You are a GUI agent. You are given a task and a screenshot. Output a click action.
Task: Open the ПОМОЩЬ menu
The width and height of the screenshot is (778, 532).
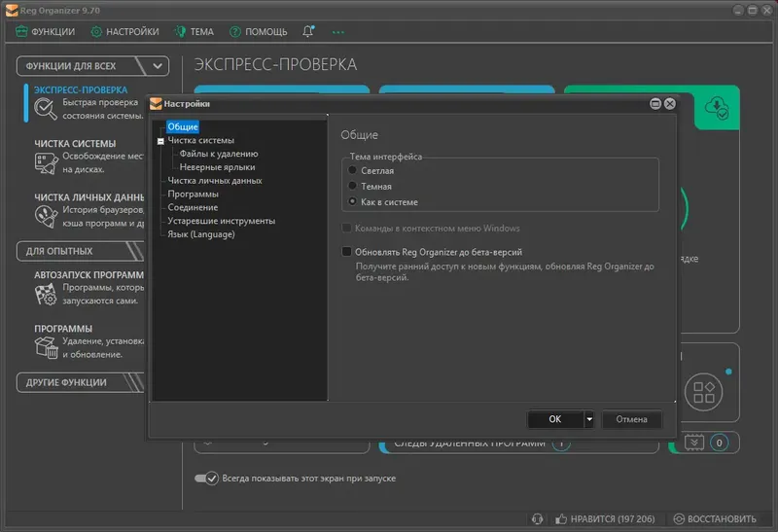click(x=259, y=32)
